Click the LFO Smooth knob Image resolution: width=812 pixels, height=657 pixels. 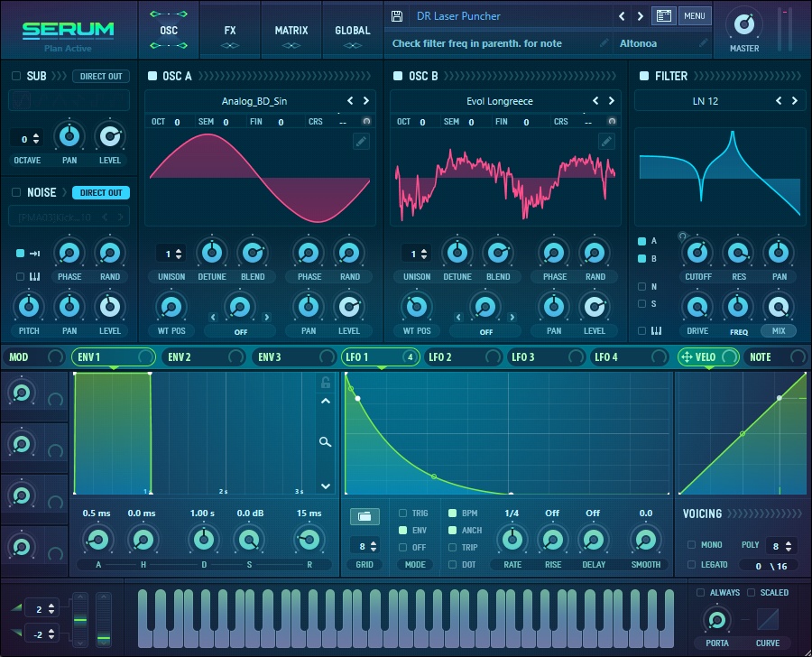[646, 540]
